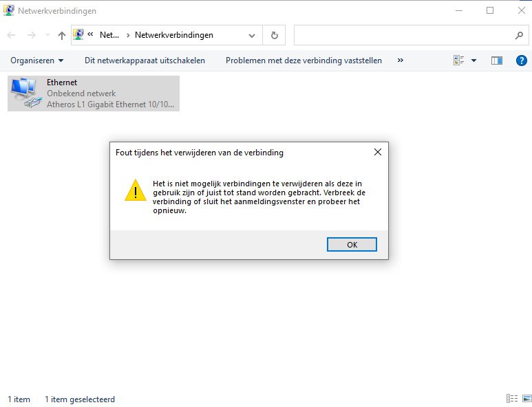Click in the search input field
The height and width of the screenshot is (407, 532).
(404, 35)
